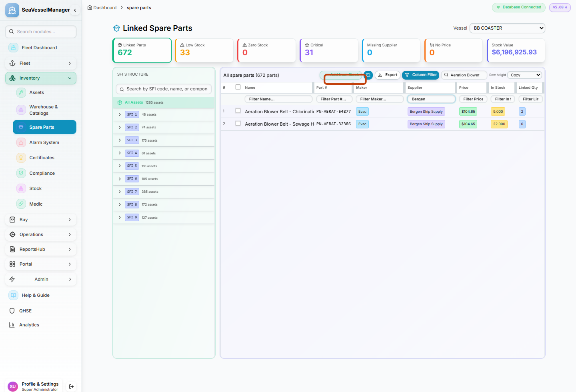Toggle the Column Filter button
This screenshot has height=392, width=576.
click(420, 75)
